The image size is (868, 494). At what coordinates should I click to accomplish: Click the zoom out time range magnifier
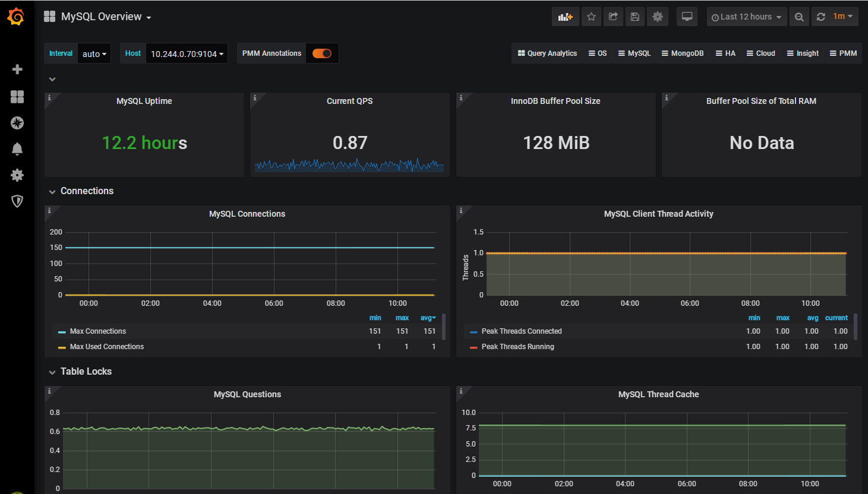coord(799,17)
